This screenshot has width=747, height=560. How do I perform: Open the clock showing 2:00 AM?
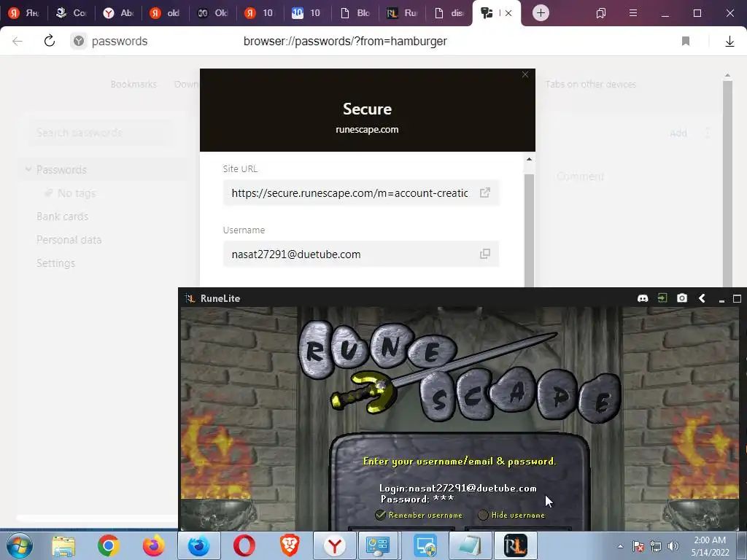click(x=710, y=546)
